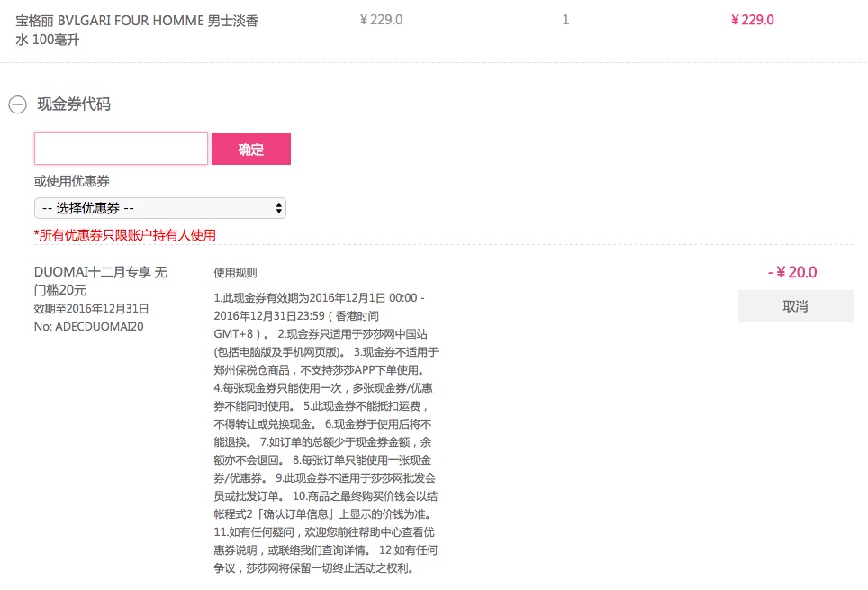Select the 现金券代码 heading text
The width and height of the screenshot is (868, 590).
tap(74, 104)
